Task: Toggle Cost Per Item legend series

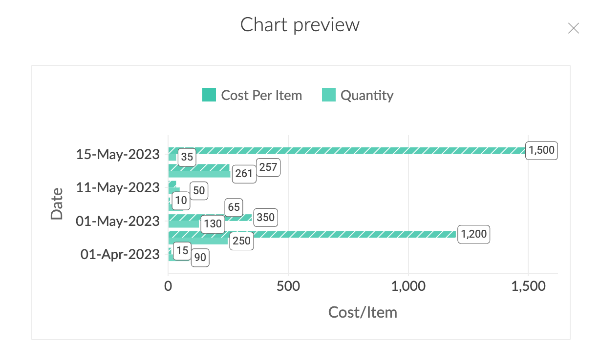Action: pos(252,95)
